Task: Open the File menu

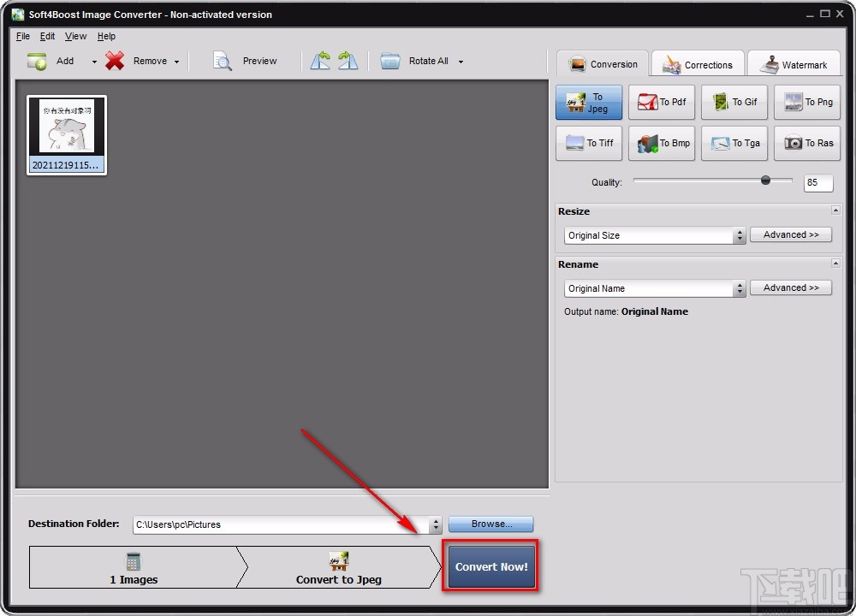Action: [x=23, y=36]
